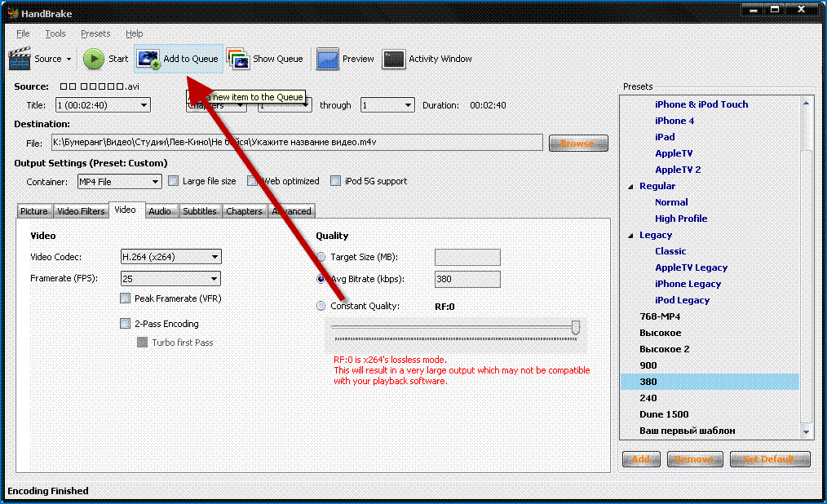Select Target Size (MB) radio button

point(321,257)
